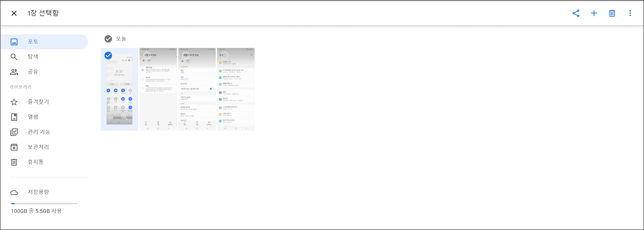Open 저장용량 storage page
This screenshot has height=230, width=644.
click(44, 192)
